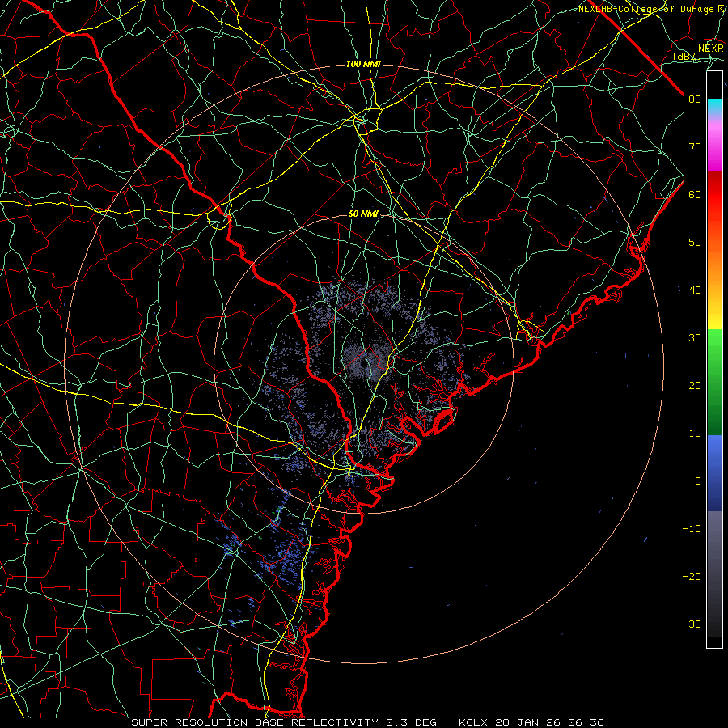Screen dimensions: 728x728
Task: Click the "0.3 DEG" elevation angle in the caption
Action: coord(412,722)
